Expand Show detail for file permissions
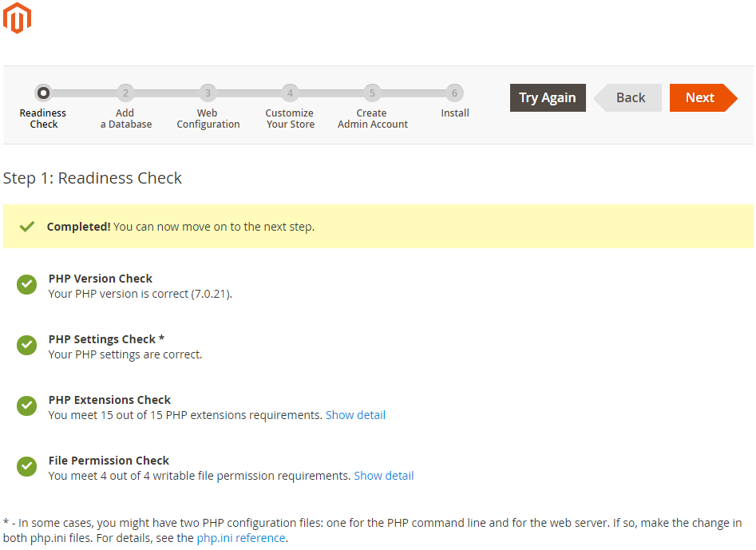Screen dimensions: 756x550 (383, 476)
